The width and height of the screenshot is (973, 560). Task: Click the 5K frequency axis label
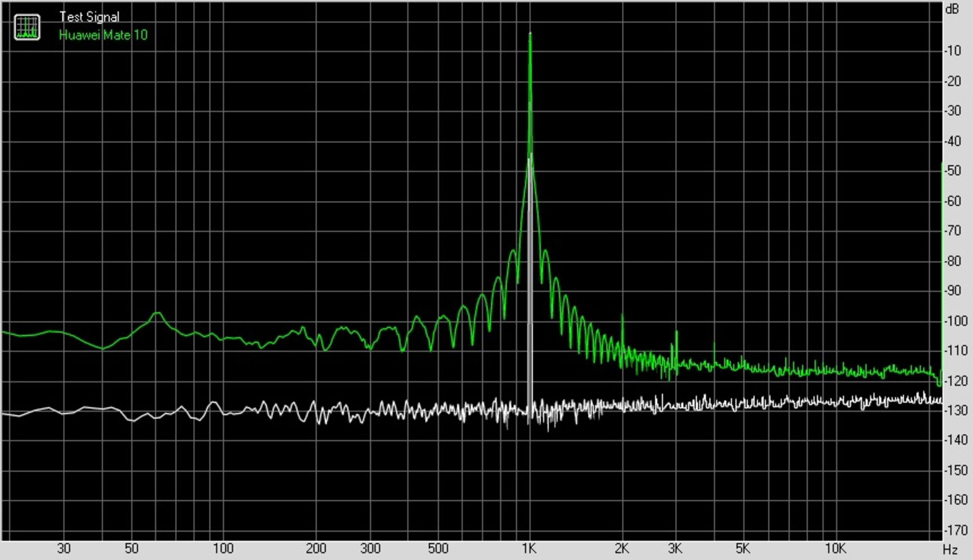point(742,548)
